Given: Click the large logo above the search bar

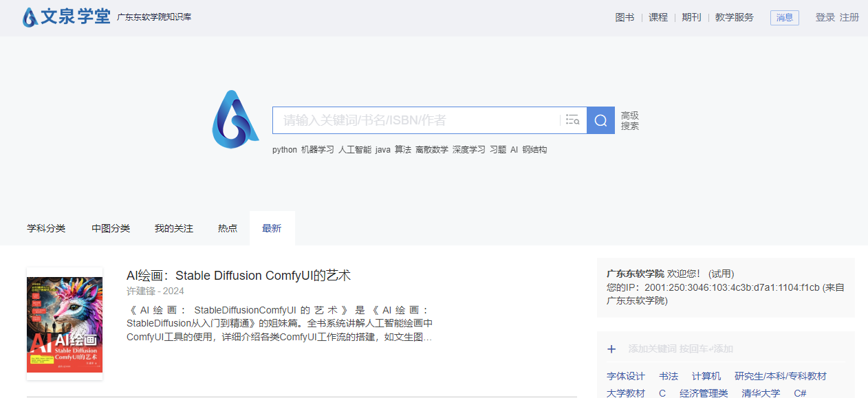Looking at the screenshot, I should click(235, 118).
